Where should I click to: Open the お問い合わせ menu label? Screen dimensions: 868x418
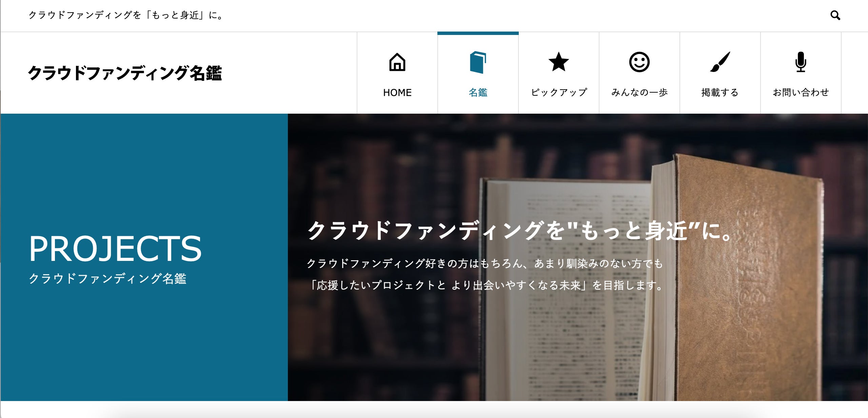tap(801, 92)
